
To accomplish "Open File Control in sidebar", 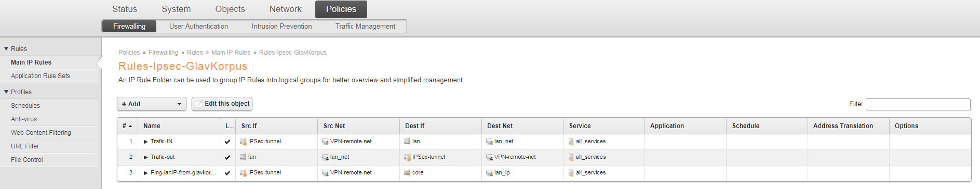I will pyautogui.click(x=27, y=159).
